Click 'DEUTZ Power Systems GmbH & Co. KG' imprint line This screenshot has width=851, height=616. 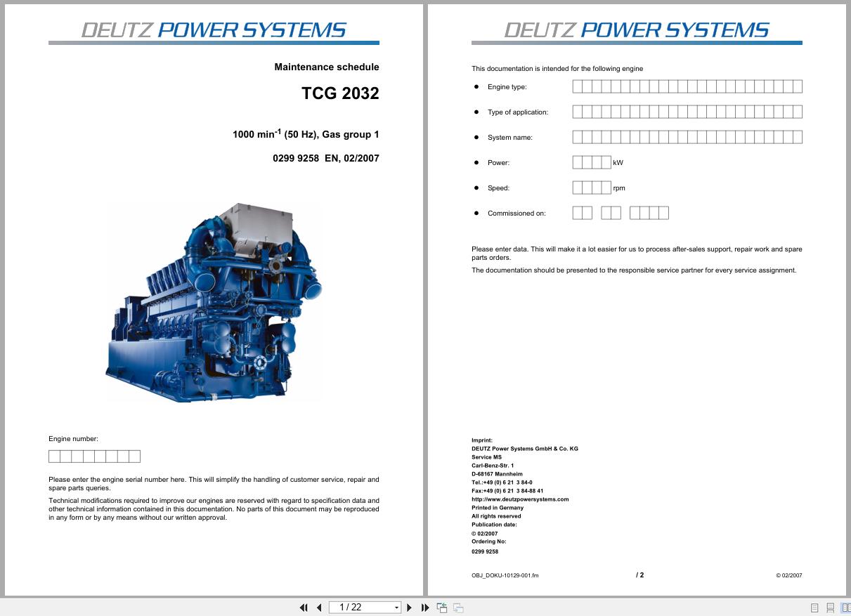525,449
